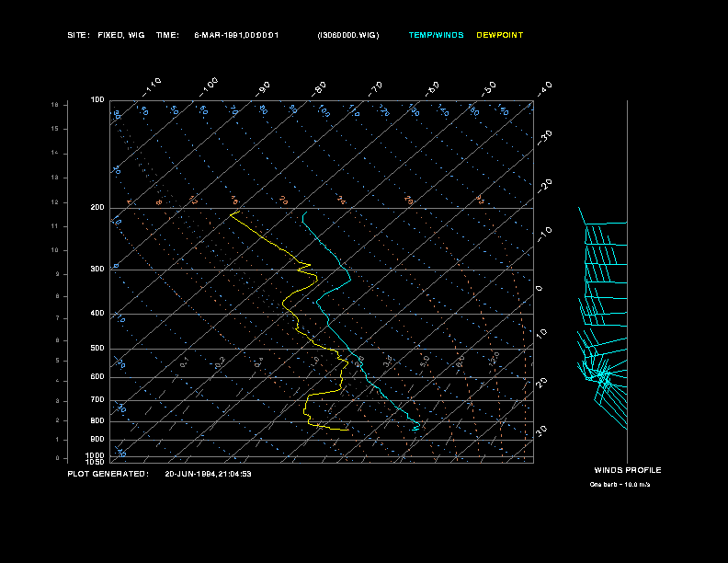Click the -70 temperature axis label
Screen dimensions: 728x563
tap(376, 89)
